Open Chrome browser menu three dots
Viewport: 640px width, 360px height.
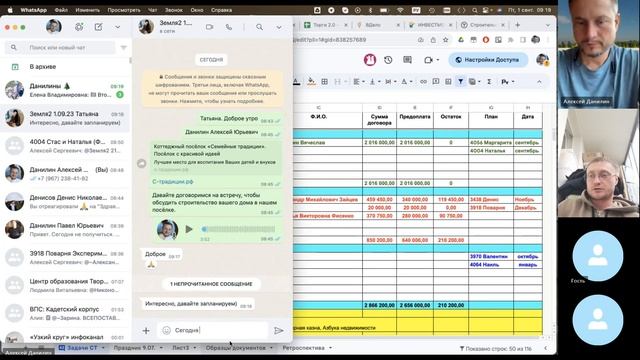pyautogui.click(x=549, y=40)
